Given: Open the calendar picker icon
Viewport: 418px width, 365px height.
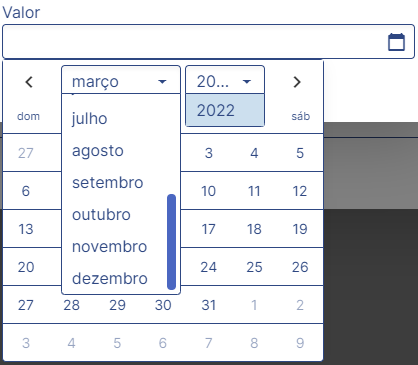Looking at the screenshot, I should [396, 42].
